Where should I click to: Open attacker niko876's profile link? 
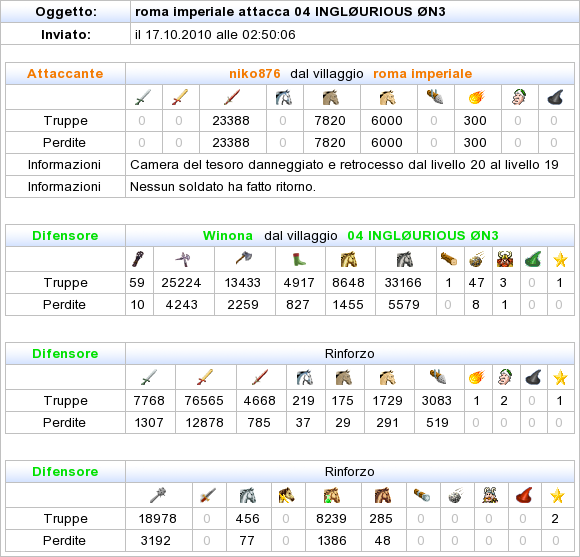[255, 74]
